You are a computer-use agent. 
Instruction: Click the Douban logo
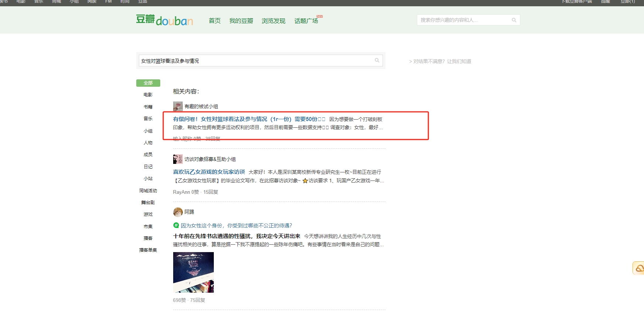coord(164,20)
